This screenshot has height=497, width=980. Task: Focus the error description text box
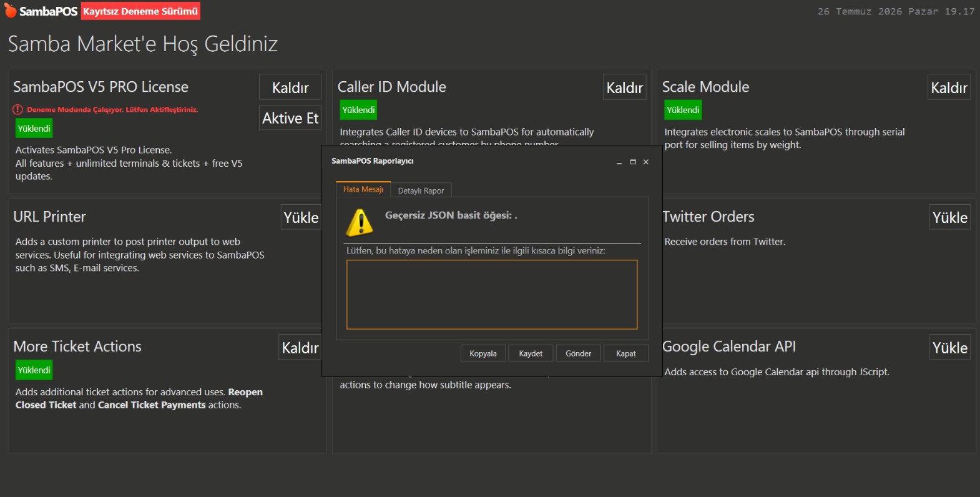tap(492, 295)
